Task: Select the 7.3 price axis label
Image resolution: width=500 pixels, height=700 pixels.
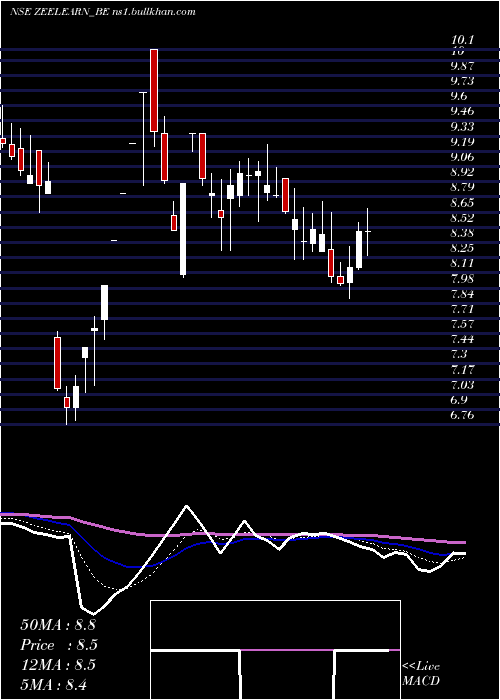Action: (459, 354)
